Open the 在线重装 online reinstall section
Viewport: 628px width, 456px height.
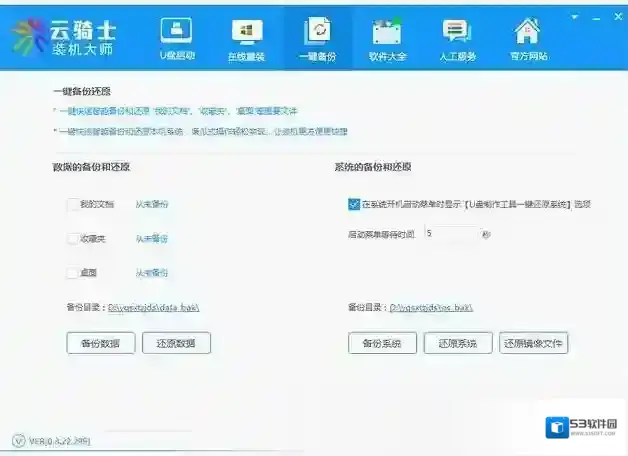(246, 38)
